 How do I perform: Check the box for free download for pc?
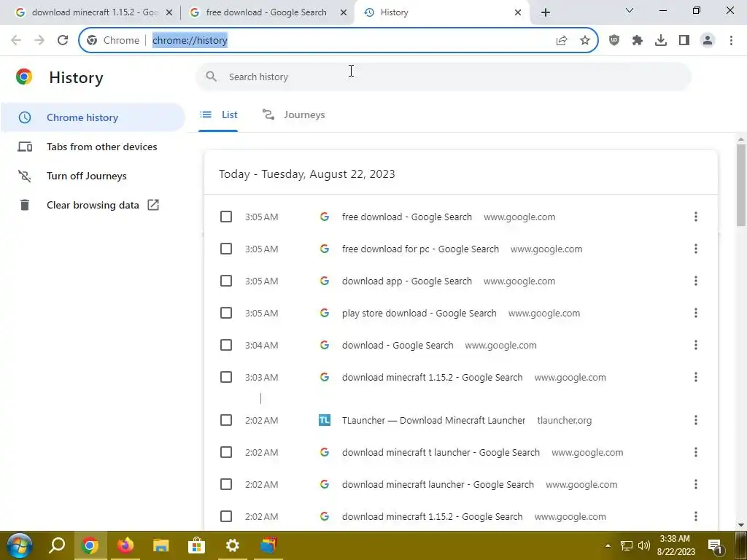[226, 249]
